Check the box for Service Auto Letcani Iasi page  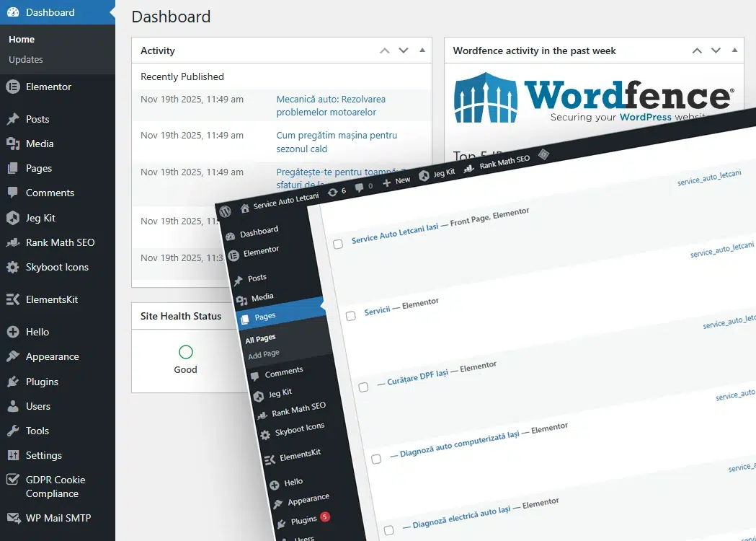(x=338, y=245)
